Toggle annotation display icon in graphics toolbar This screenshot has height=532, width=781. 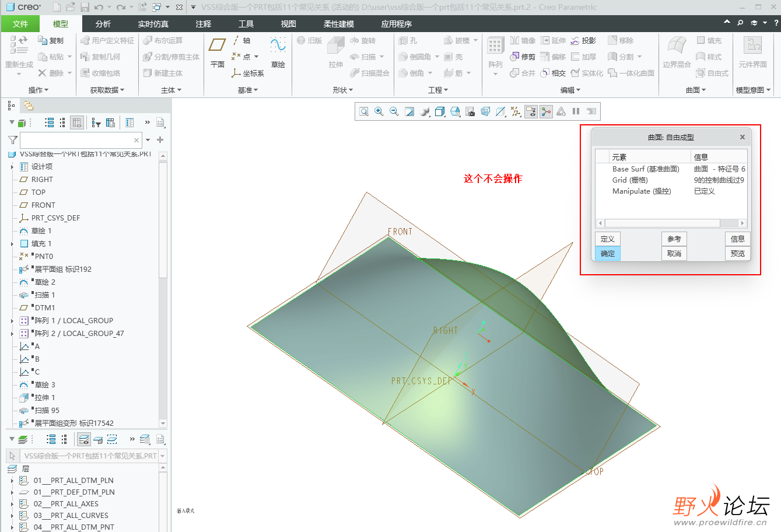pyautogui.click(x=531, y=111)
